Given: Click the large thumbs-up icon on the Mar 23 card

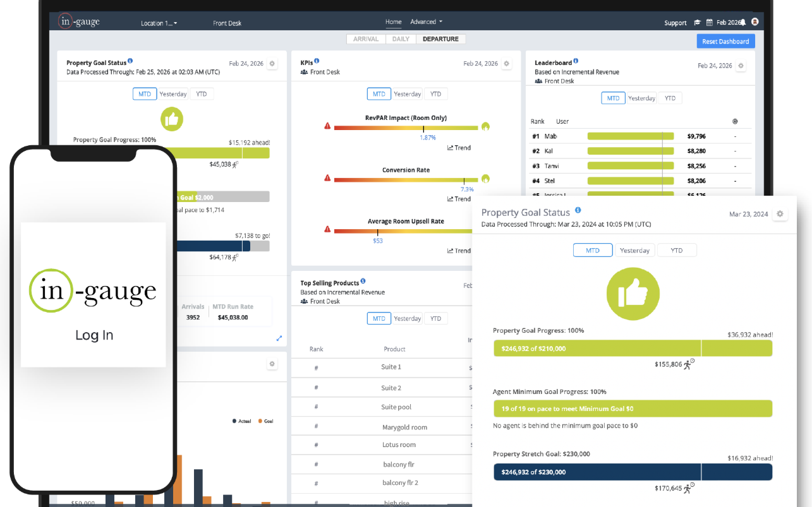Looking at the screenshot, I should click(x=633, y=294).
